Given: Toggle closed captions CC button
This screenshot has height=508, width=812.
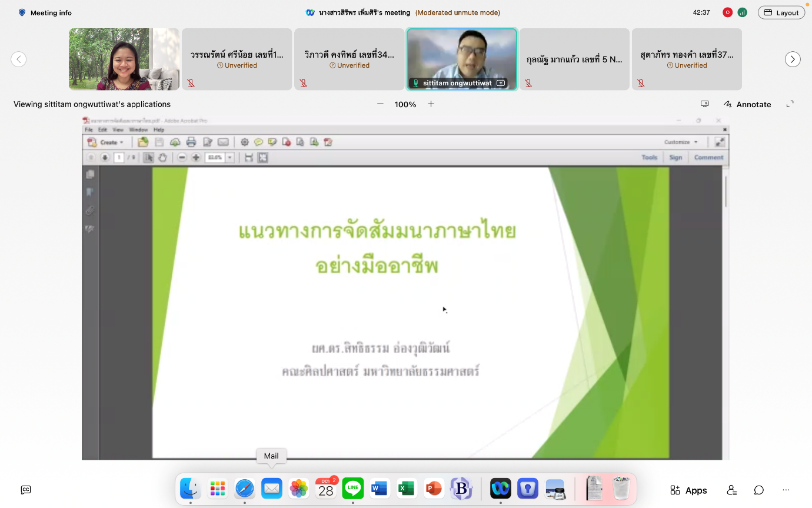Looking at the screenshot, I should pyautogui.click(x=26, y=490).
